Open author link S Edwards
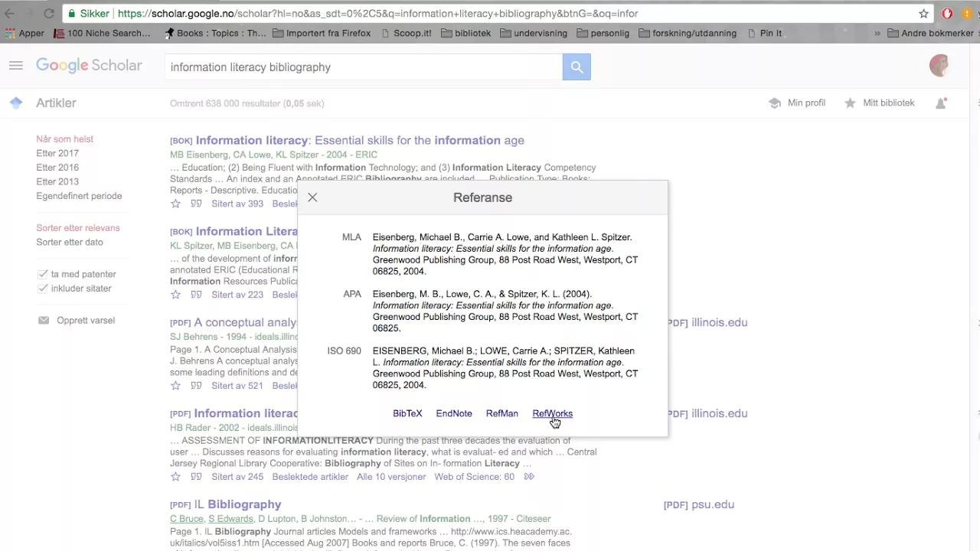The width and height of the screenshot is (980, 551). pyautogui.click(x=230, y=519)
